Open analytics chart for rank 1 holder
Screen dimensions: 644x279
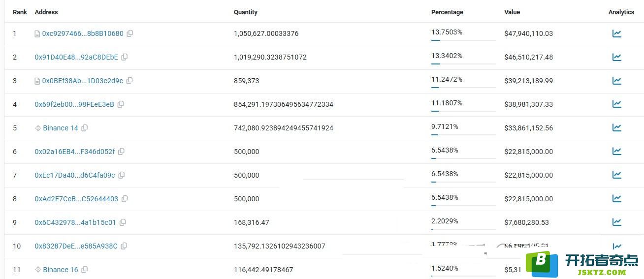616,33
